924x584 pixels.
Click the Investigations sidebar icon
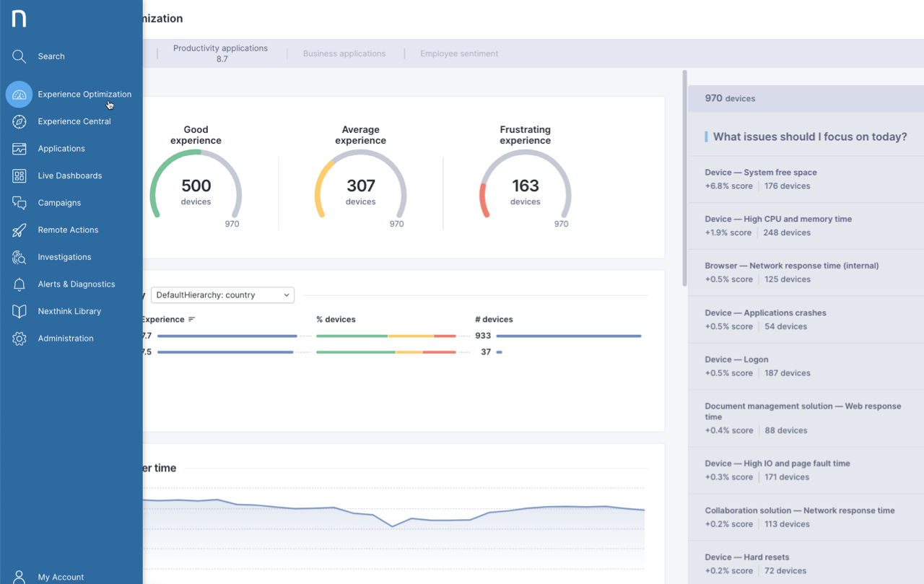click(x=19, y=257)
